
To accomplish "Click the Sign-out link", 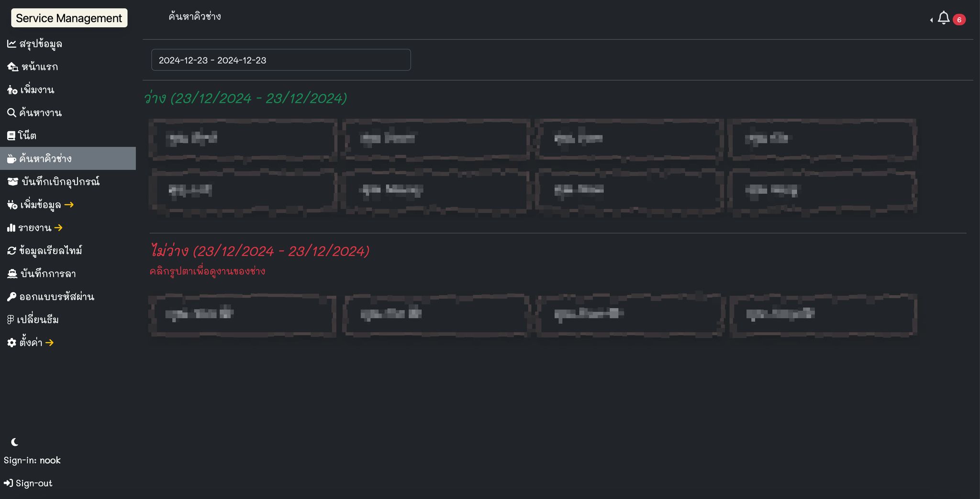I will pyautogui.click(x=29, y=483).
